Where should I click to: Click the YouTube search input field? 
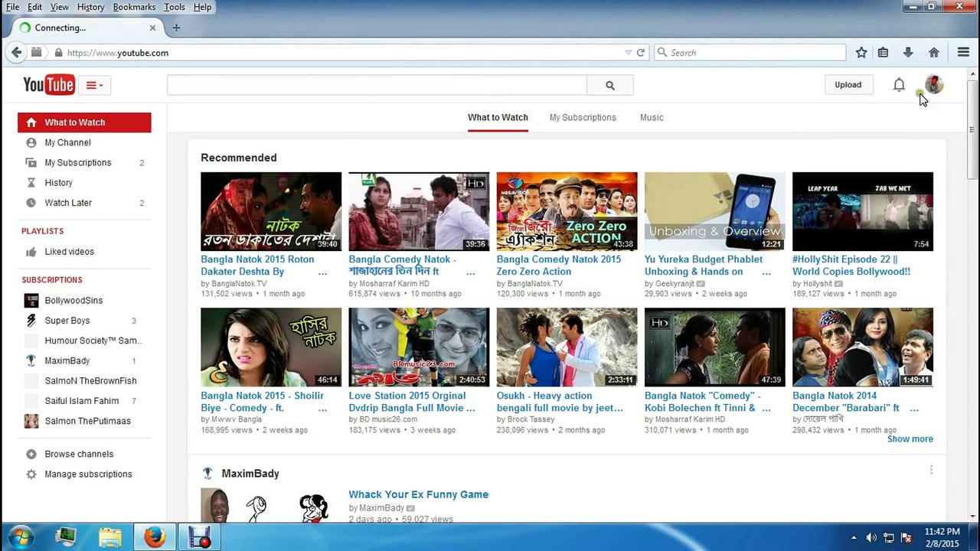coord(377,86)
